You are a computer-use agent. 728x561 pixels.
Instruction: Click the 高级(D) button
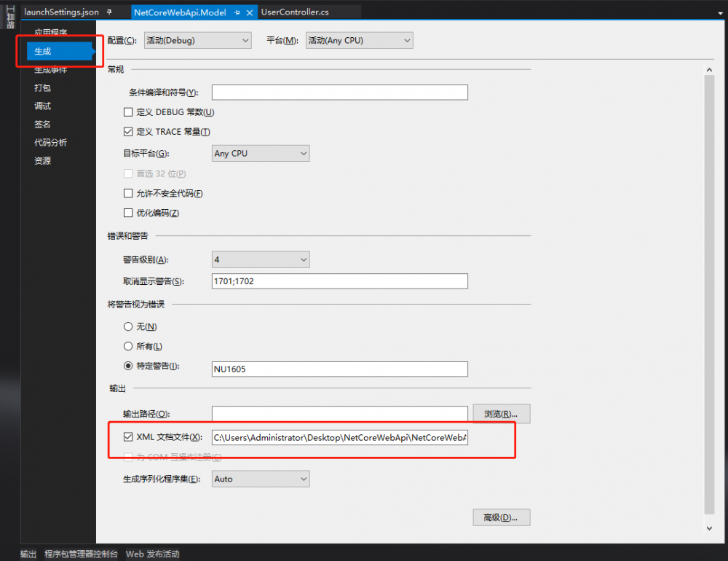501,517
